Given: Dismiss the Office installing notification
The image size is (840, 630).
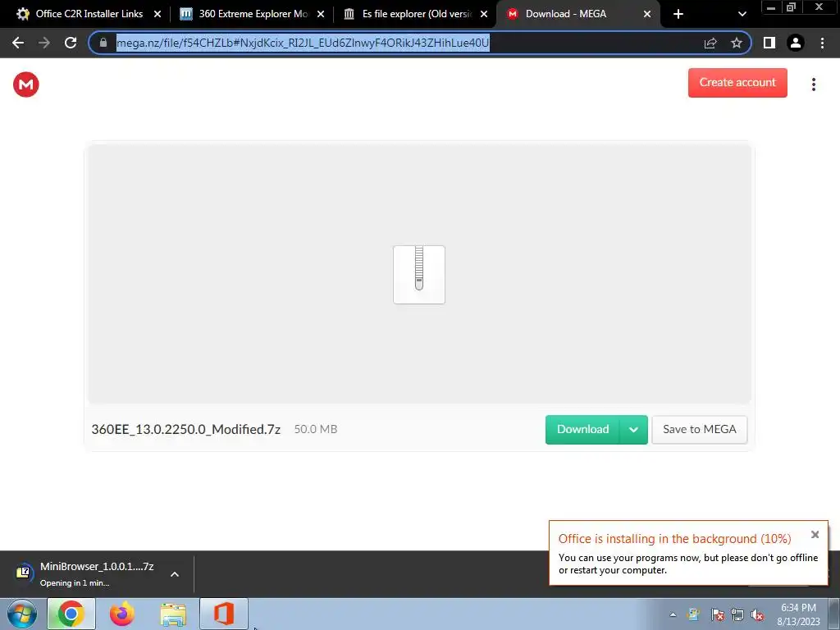Looking at the screenshot, I should click(x=815, y=534).
